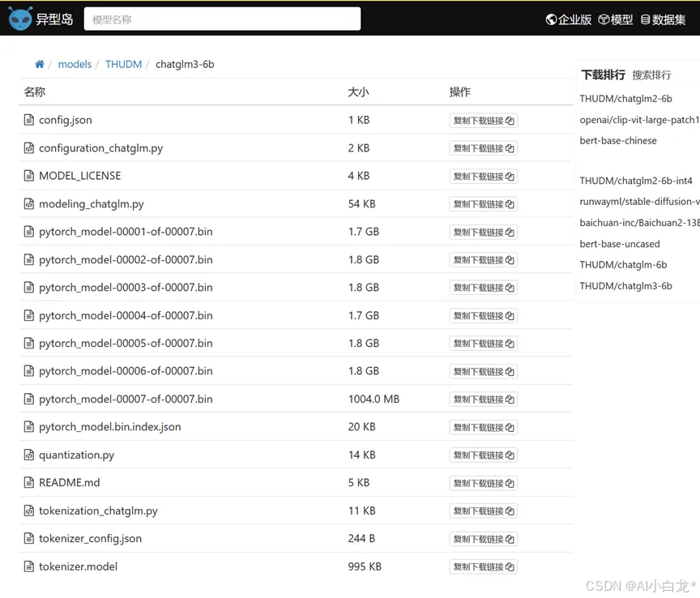Click file icon beside README.md
Viewport: 700px width, 598px height.
click(29, 482)
